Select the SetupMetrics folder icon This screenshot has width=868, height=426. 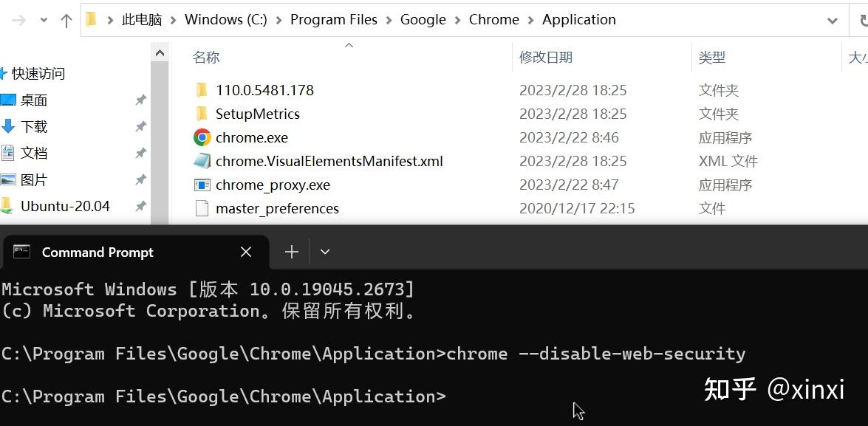point(202,114)
